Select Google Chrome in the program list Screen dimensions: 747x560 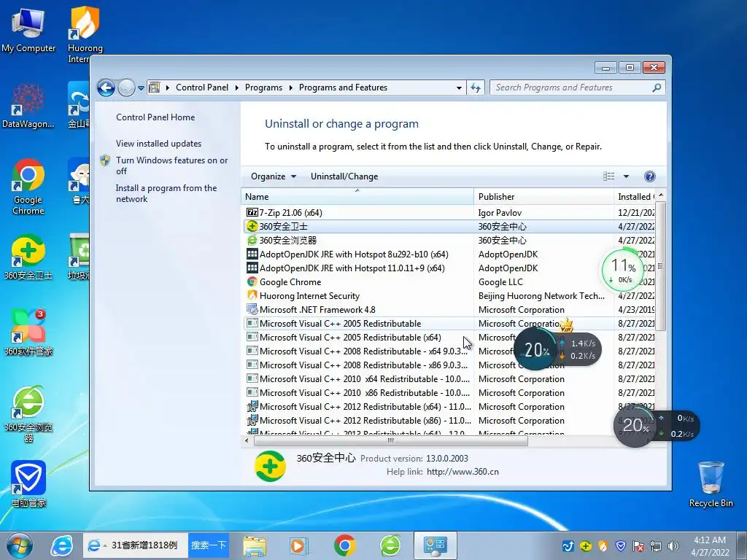coord(448,282)
